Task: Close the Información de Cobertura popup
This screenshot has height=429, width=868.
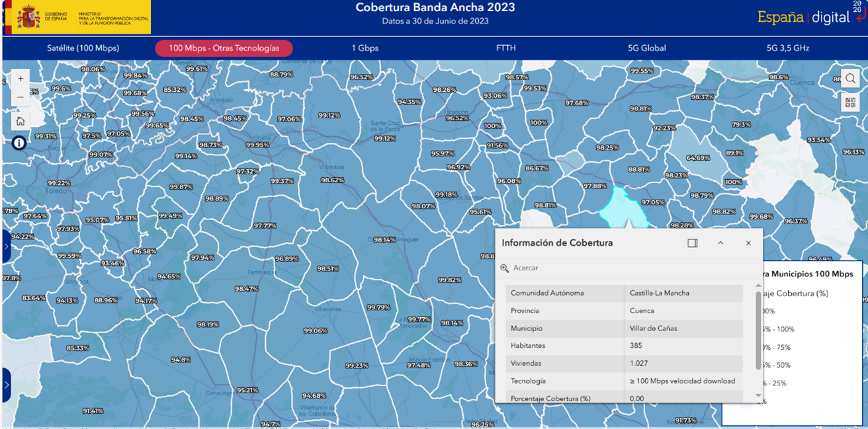Action: [x=748, y=243]
